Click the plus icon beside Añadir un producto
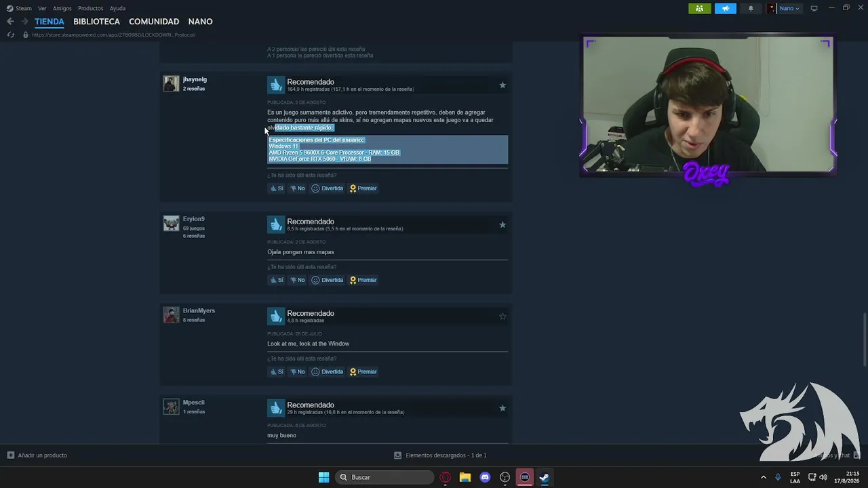Screen dimensions: 868x488 point(10,455)
